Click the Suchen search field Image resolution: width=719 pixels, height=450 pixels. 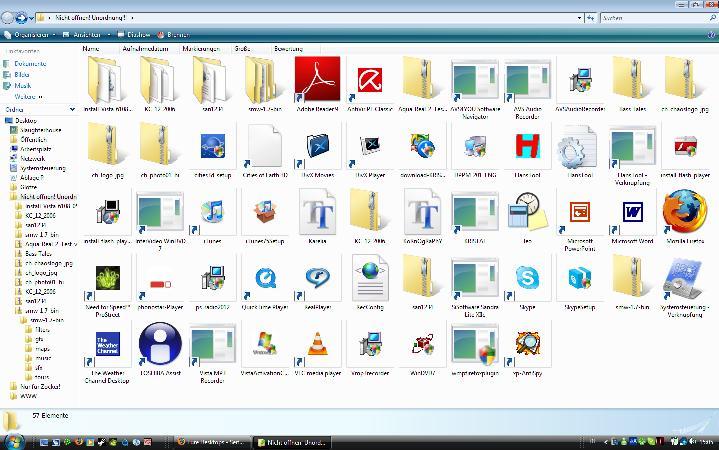click(655, 18)
